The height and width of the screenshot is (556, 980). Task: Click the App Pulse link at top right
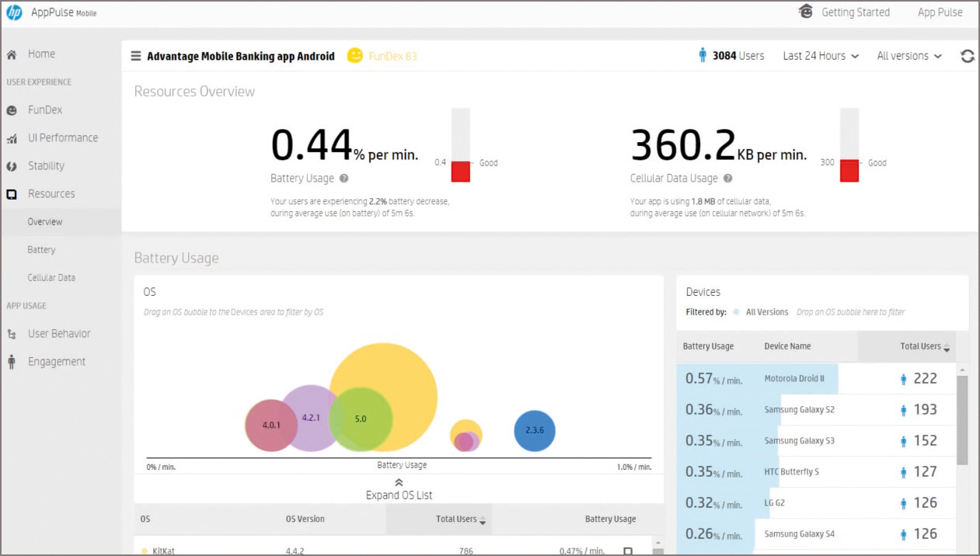coord(940,12)
